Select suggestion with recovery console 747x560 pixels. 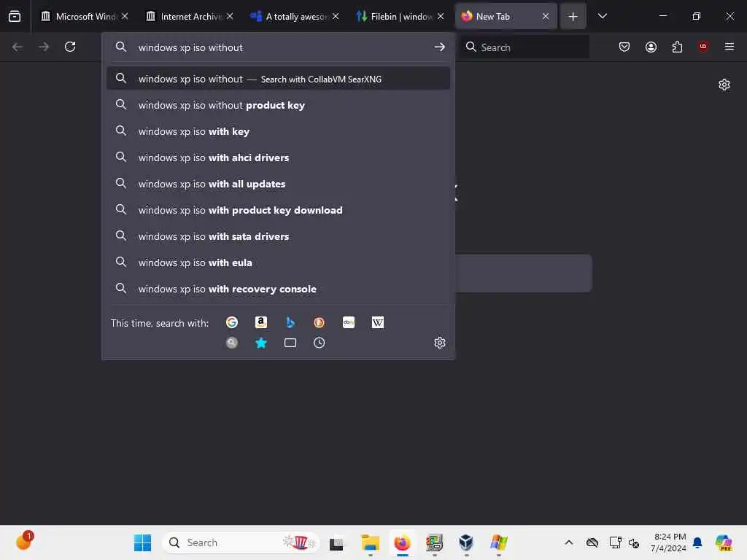[278, 289]
